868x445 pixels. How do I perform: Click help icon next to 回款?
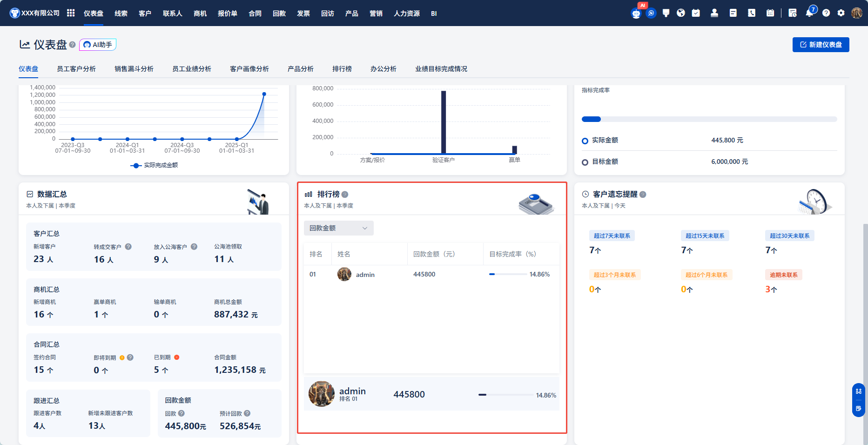click(x=182, y=413)
